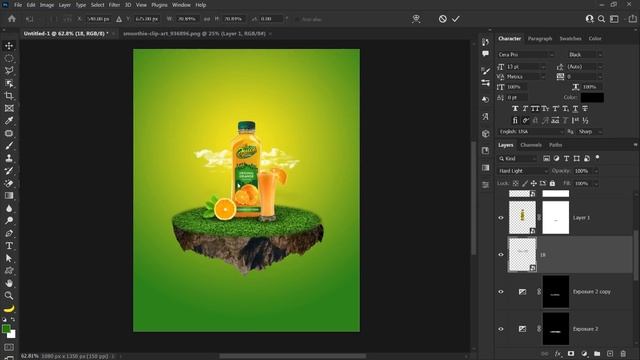Image resolution: width=640 pixels, height=360 pixels.
Task: Select the Object Selection tool
Action: pos(9,83)
